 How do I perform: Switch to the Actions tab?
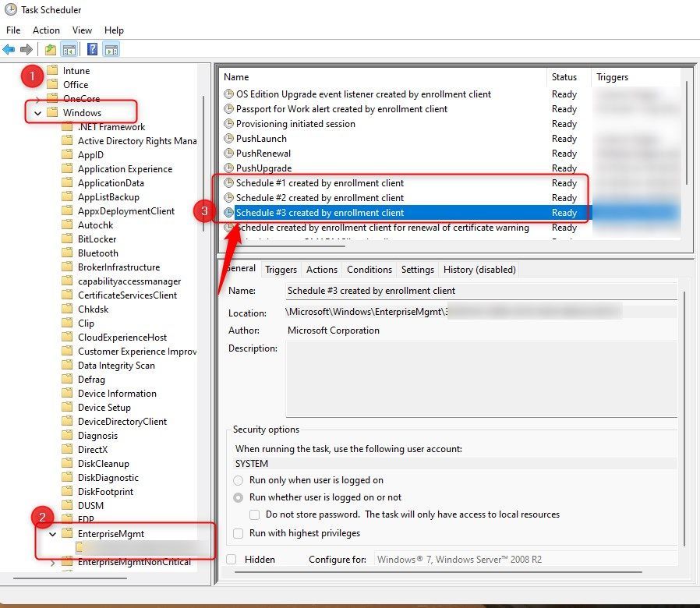321,270
